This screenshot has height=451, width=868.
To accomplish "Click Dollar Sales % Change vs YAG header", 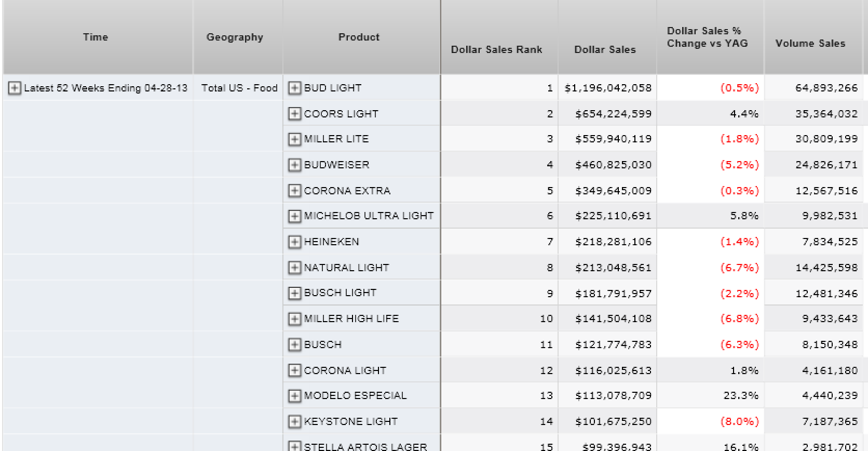I will [711, 37].
